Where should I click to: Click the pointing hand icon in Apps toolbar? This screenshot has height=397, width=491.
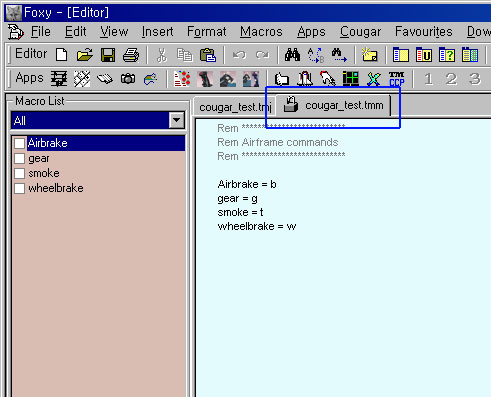(x=282, y=79)
